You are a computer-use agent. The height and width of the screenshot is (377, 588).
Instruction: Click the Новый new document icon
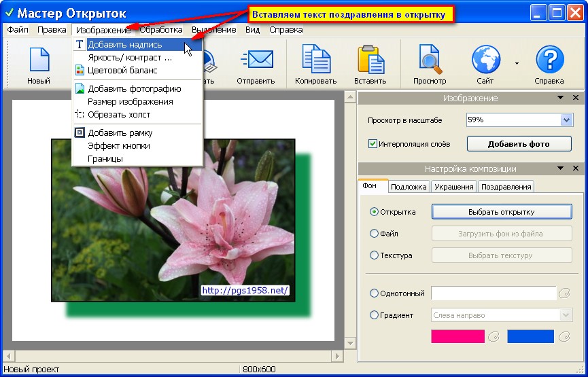click(x=39, y=59)
